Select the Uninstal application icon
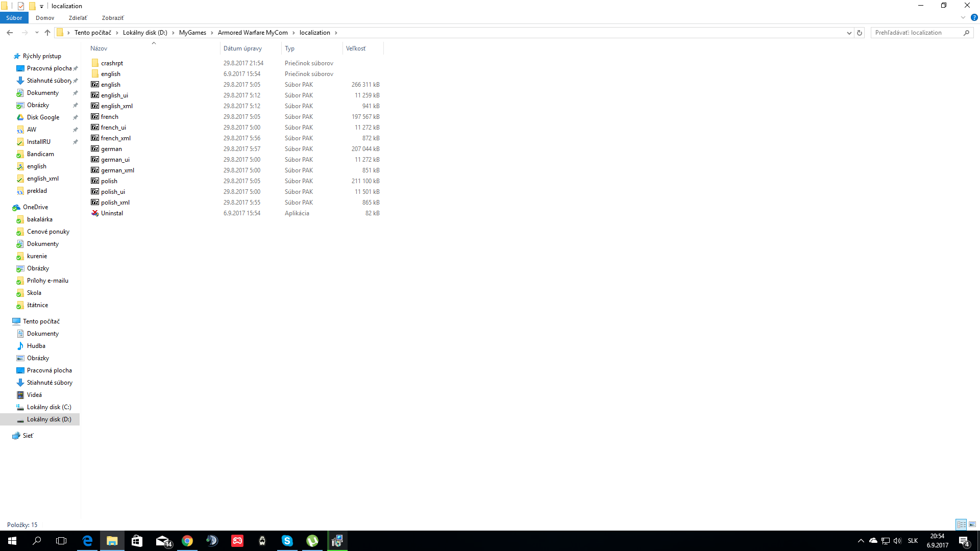The height and width of the screenshot is (551, 980). (x=95, y=213)
